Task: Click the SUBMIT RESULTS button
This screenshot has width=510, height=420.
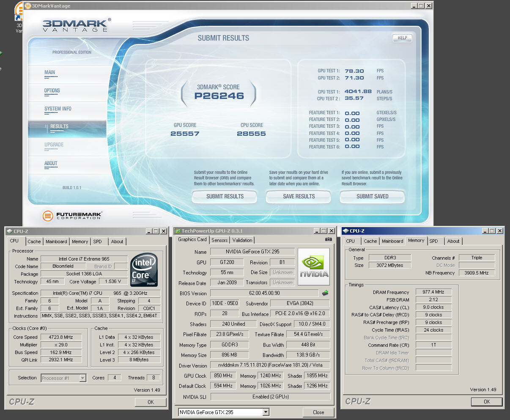Action: 225,197
